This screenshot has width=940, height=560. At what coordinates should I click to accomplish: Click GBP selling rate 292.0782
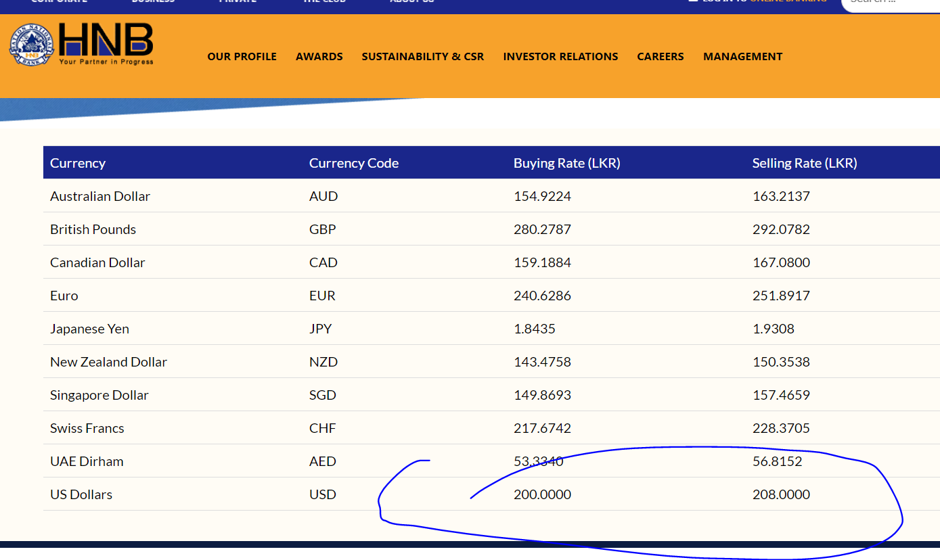(781, 229)
